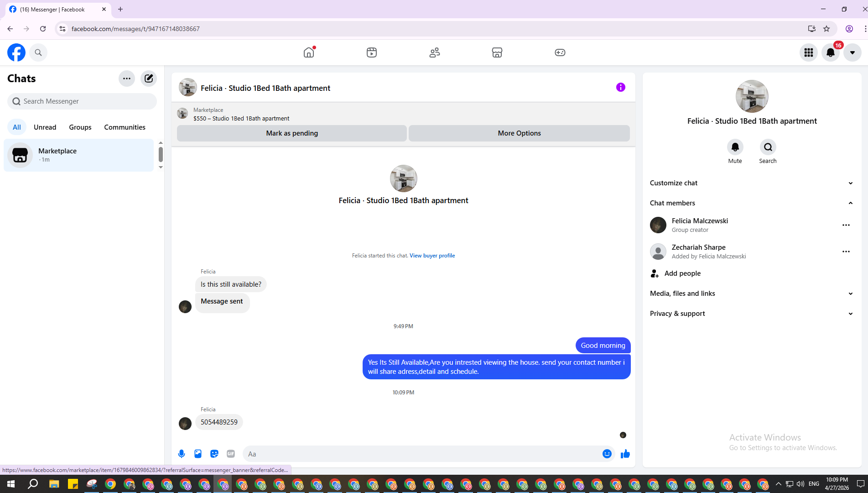
Task: Click the conversation information purple icon
Action: point(621,87)
